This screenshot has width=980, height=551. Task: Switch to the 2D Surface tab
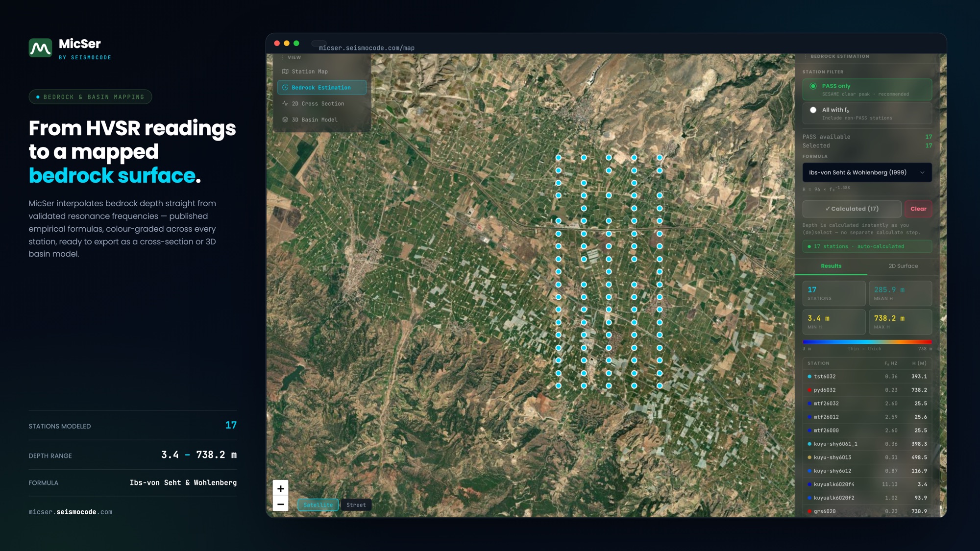(x=903, y=266)
